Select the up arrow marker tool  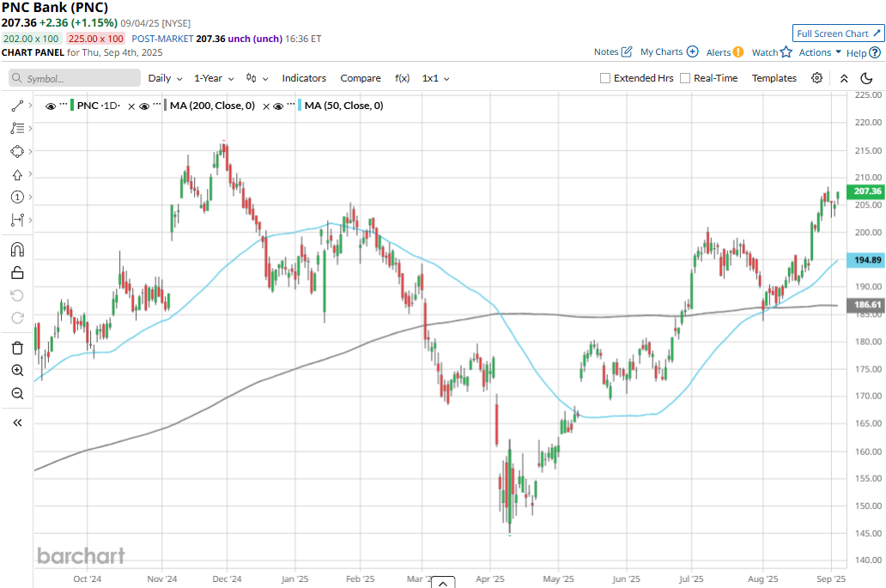click(17, 174)
